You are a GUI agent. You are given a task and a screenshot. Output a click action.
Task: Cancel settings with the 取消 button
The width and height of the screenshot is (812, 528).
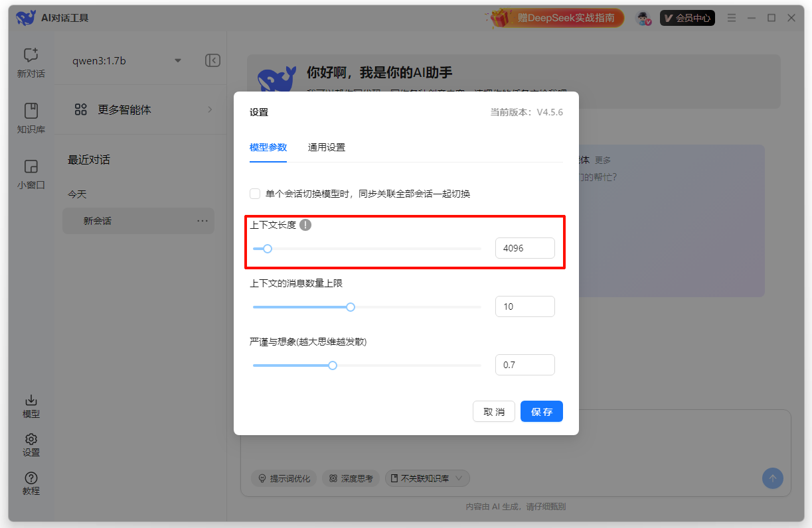click(494, 411)
